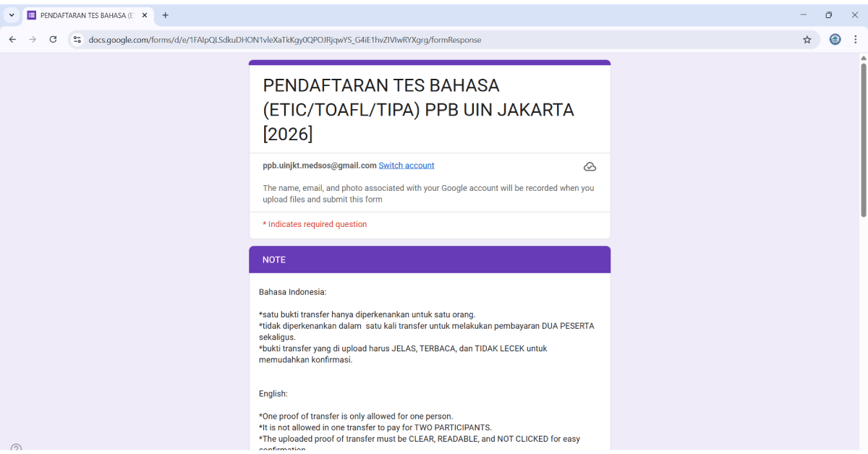Expand the Chrome window controls menu

(x=828, y=14)
